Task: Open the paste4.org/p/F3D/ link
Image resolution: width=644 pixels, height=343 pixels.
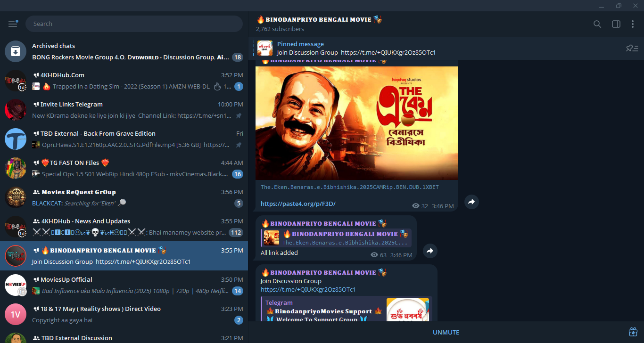Action: [298, 204]
